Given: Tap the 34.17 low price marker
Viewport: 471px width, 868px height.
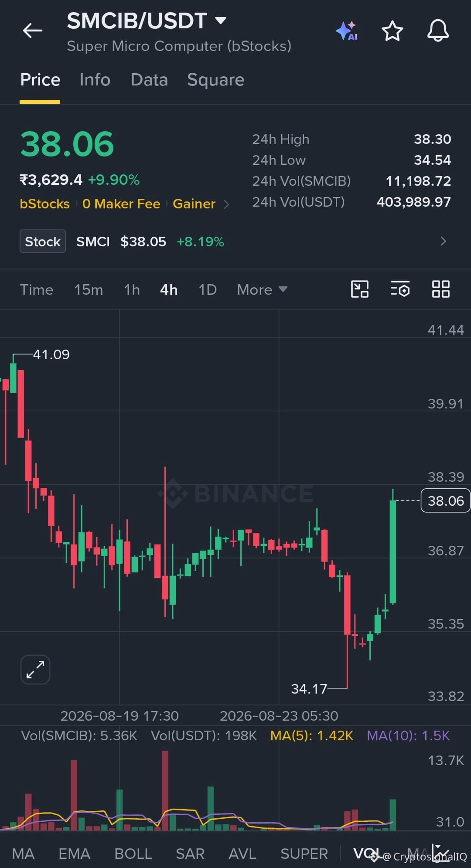Looking at the screenshot, I should pyautogui.click(x=309, y=689).
